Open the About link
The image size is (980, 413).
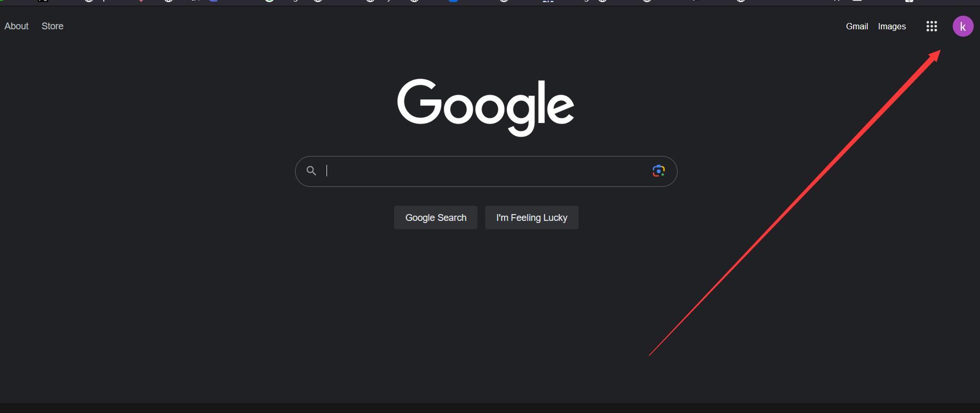[16, 26]
